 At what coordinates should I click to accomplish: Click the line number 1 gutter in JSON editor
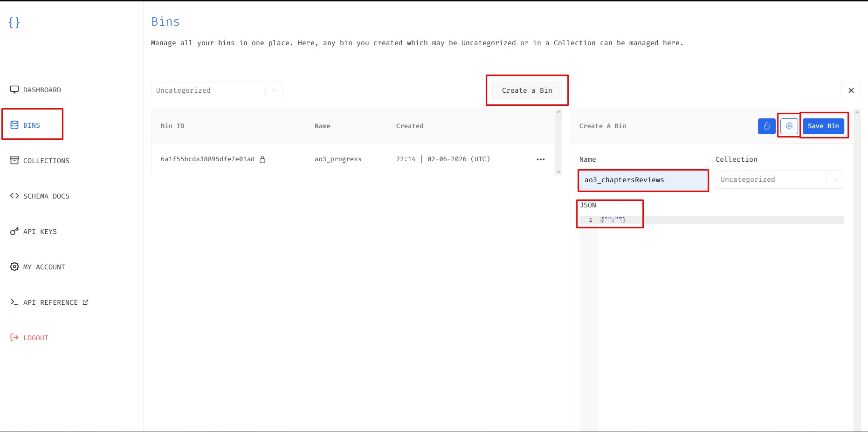(589, 220)
